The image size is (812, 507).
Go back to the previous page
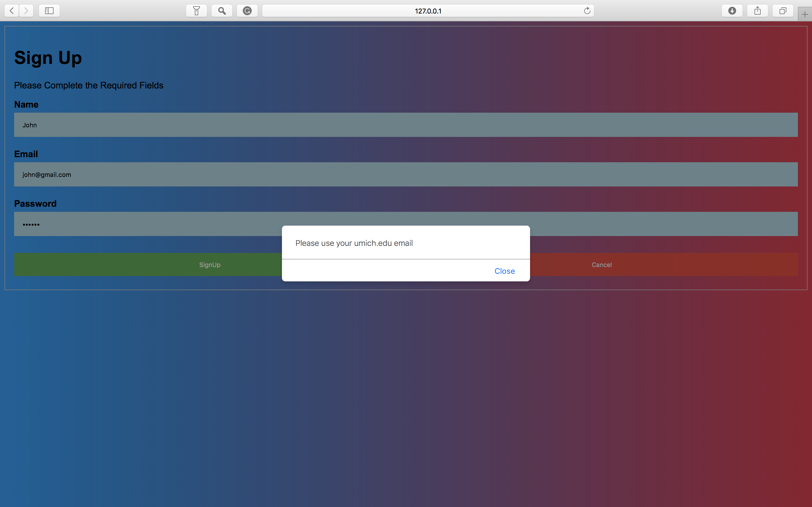tap(11, 11)
